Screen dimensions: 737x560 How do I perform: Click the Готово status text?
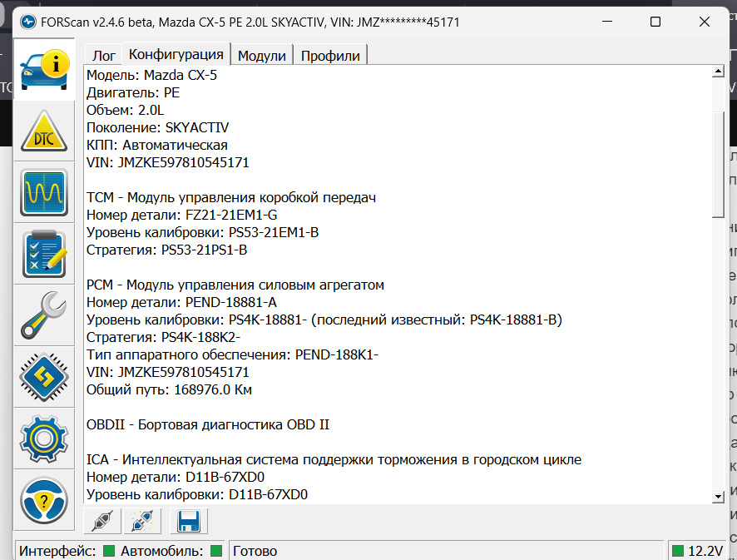pos(255,551)
